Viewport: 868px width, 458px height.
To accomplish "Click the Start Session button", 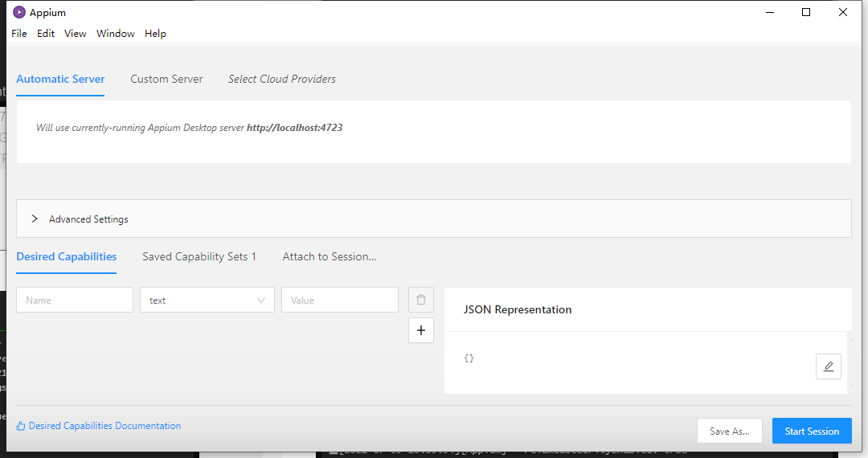I will point(812,431).
